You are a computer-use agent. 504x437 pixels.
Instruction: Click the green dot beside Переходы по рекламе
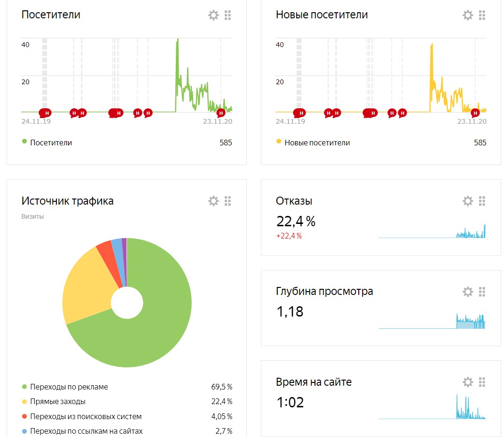pos(24,387)
